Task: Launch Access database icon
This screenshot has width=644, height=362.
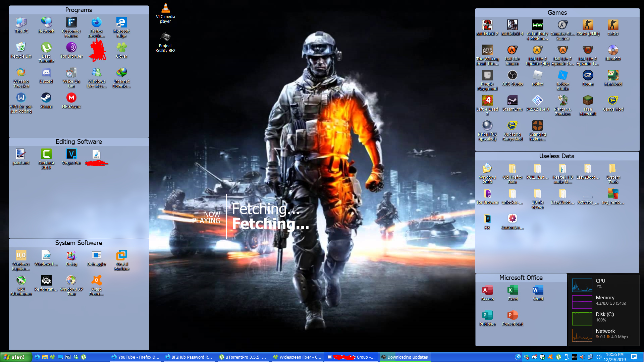Action: click(x=488, y=293)
